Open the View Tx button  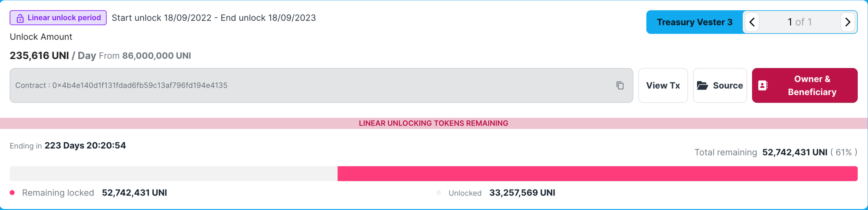pyautogui.click(x=663, y=85)
